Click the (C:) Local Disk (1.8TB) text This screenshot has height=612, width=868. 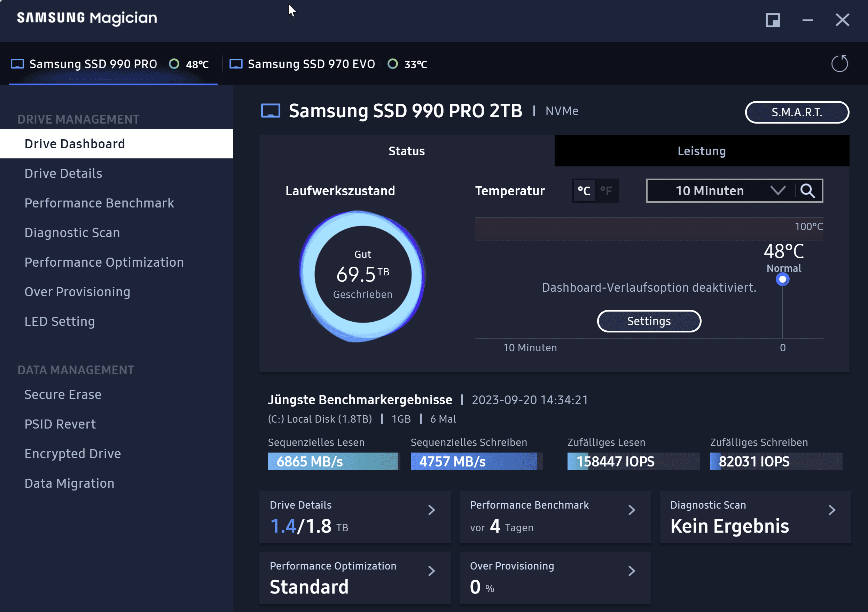coord(320,419)
